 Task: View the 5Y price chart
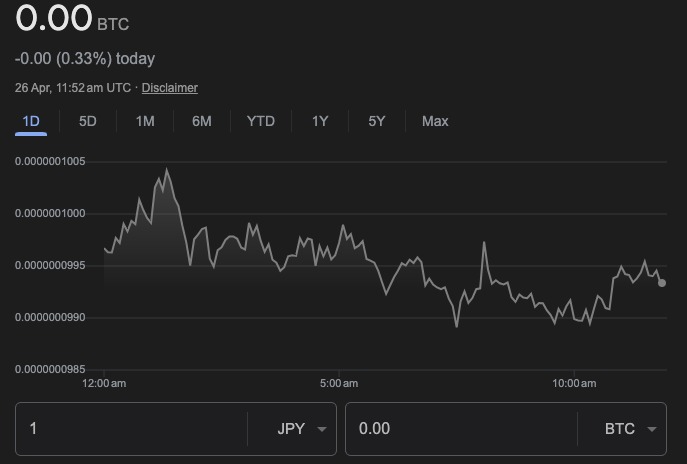pyautogui.click(x=377, y=121)
